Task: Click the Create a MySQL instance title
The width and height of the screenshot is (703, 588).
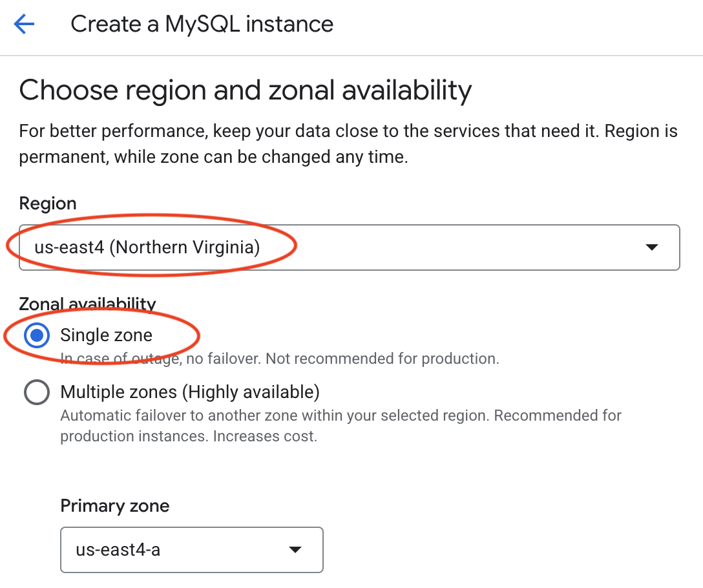Action: tap(202, 24)
